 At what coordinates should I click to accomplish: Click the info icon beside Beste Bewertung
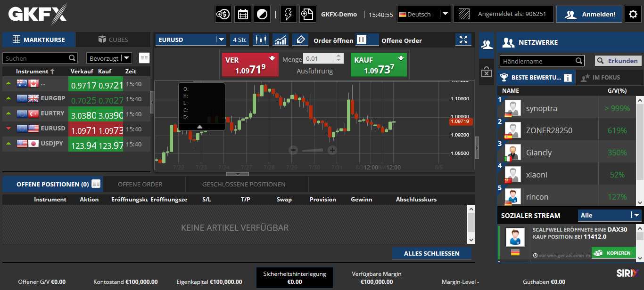tap(568, 78)
